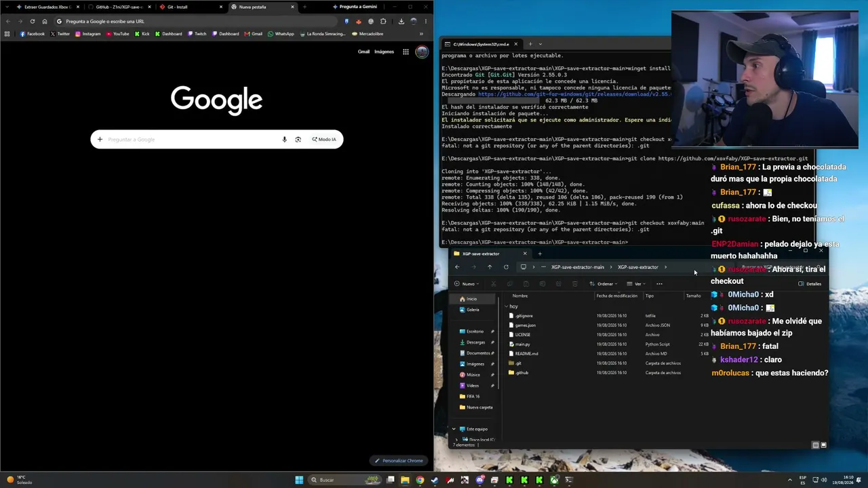Reload the Chrome page
Viewport: 868px width, 488px height.
click(x=32, y=21)
